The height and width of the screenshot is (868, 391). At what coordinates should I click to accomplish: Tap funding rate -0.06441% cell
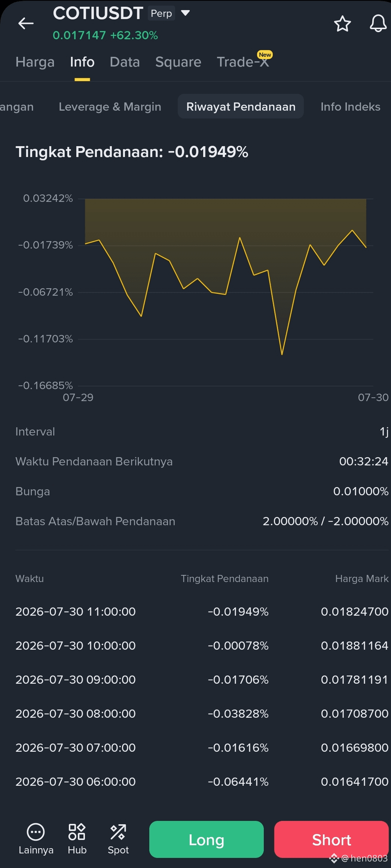(x=238, y=782)
